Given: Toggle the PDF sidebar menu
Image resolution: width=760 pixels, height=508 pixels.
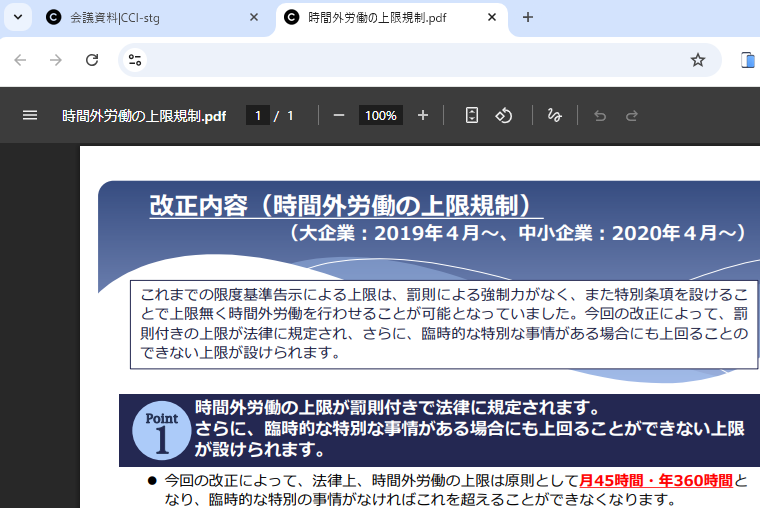Looking at the screenshot, I should [30, 115].
